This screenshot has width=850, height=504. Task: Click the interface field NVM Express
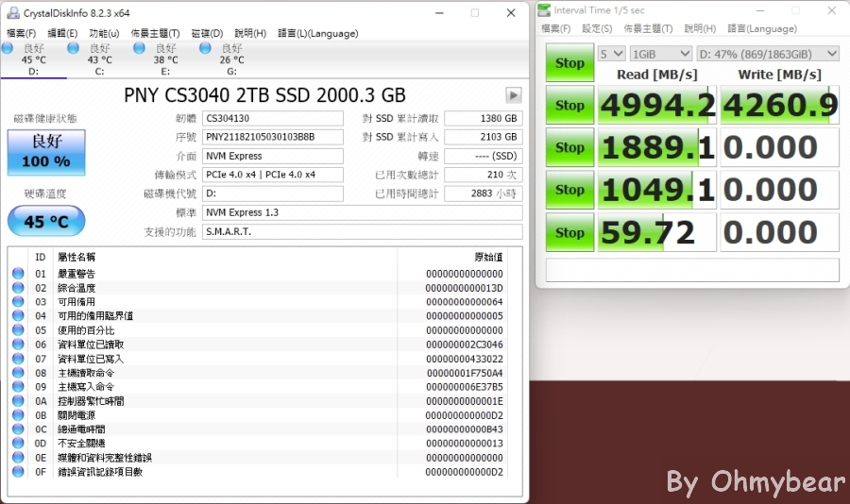pos(273,156)
